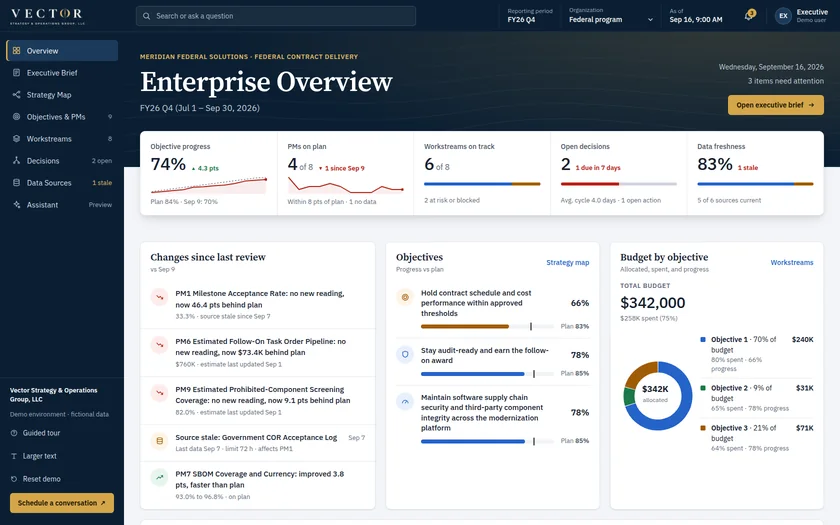Click the Guided tour icon
Screen dimensions: 840x525
pos(14,433)
